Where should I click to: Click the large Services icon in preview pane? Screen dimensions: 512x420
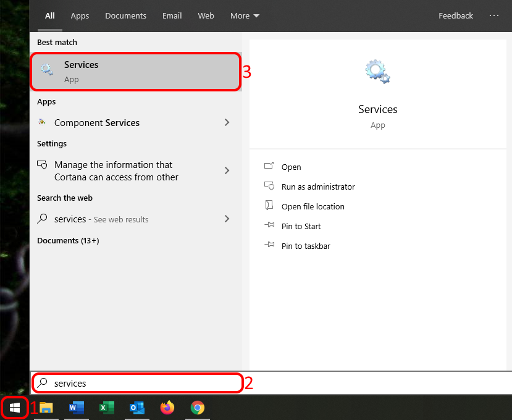coord(377,72)
